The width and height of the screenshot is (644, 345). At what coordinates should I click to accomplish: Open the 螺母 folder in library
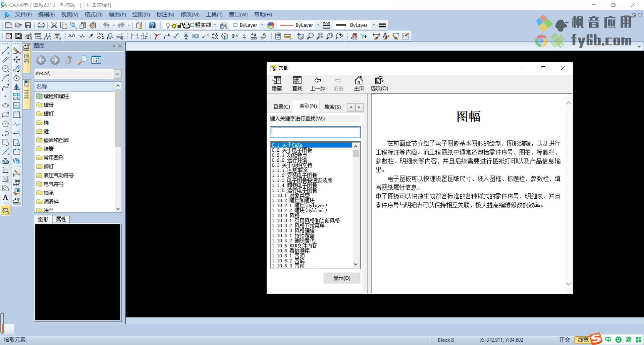45,105
